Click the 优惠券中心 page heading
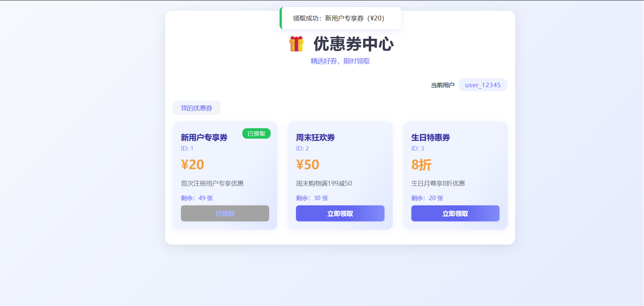The width and height of the screenshot is (644, 306). (354, 44)
